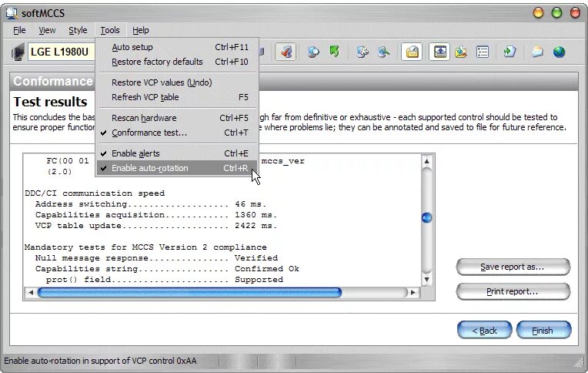Open the File menu
This screenshot has width=588, height=373.
click(x=19, y=30)
